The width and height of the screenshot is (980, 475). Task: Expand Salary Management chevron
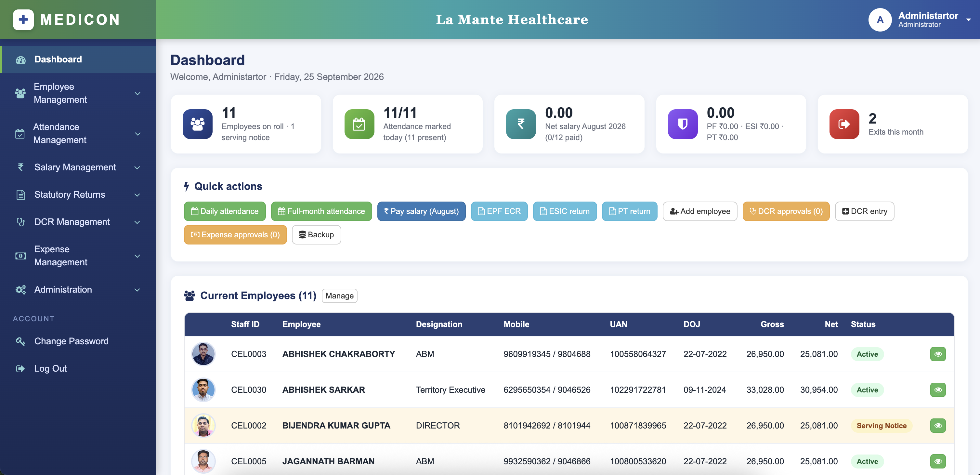coord(138,167)
